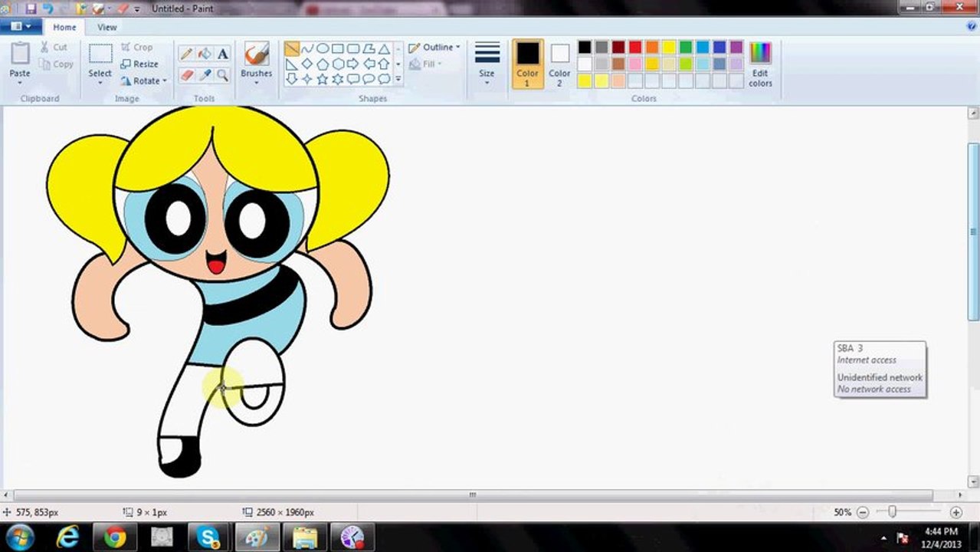Switch to the Home tab
980x552 pixels.
(x=64, y=27)
